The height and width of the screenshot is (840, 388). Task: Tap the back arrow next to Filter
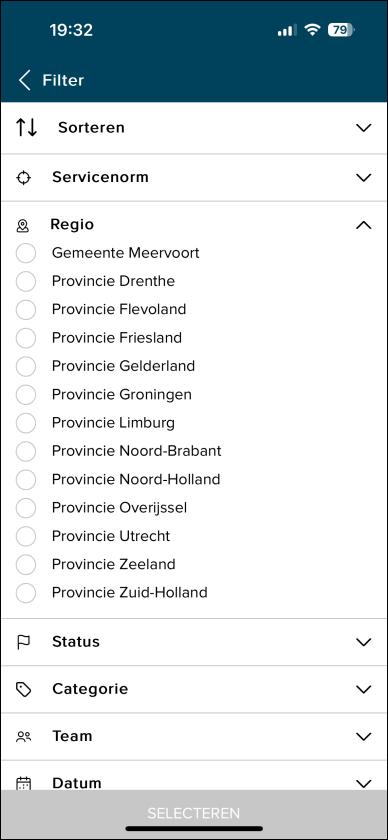pyautogui.click(x=25, y=80)
